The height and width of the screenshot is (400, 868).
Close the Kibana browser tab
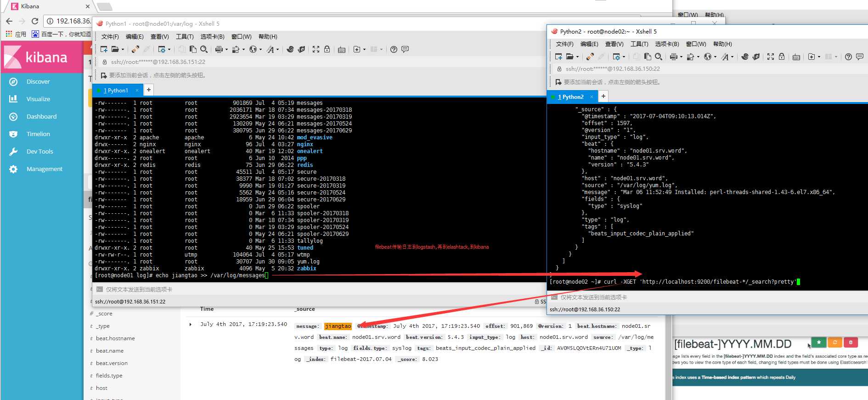click(88, 6)
